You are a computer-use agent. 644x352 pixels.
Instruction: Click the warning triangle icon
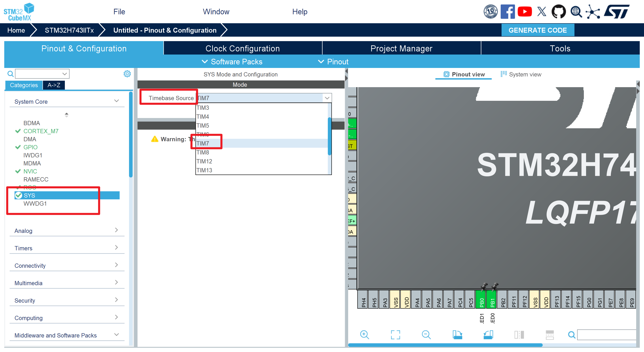(155, 139)
